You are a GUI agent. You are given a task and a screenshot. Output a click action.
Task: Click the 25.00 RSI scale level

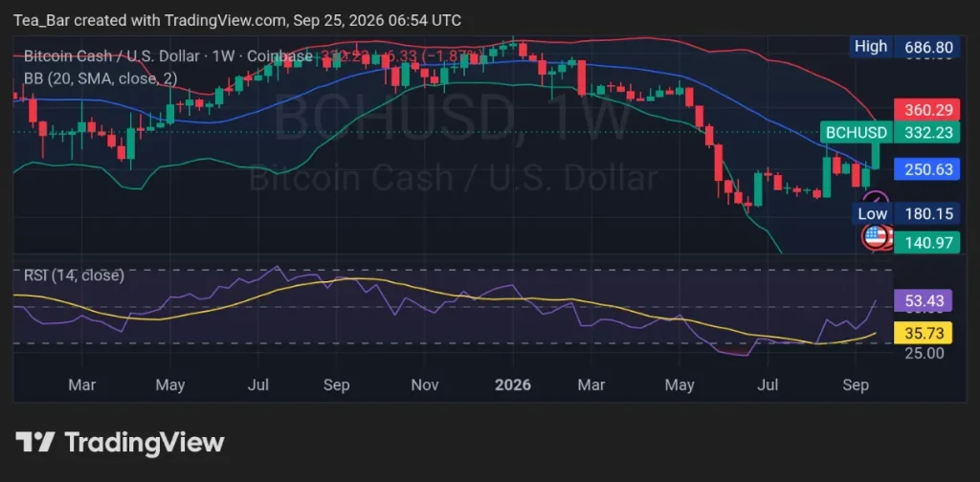(x=924, y=354)
